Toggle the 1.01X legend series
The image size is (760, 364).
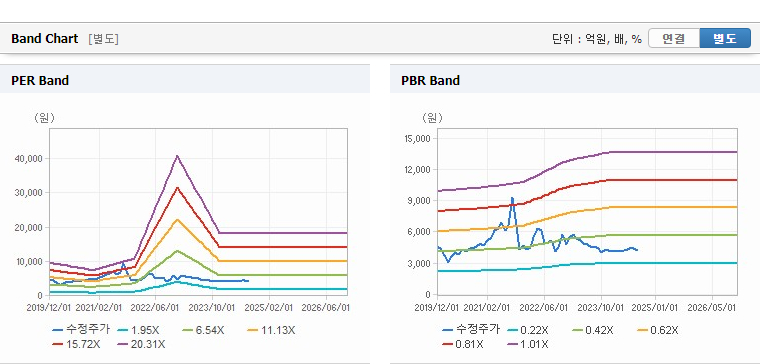pyautogui.click(x=527, y=344)
